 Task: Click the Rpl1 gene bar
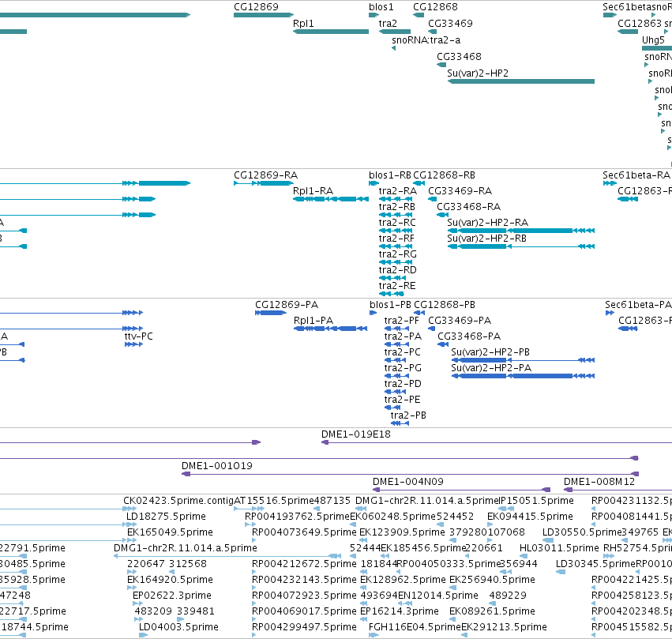(331, 32)
